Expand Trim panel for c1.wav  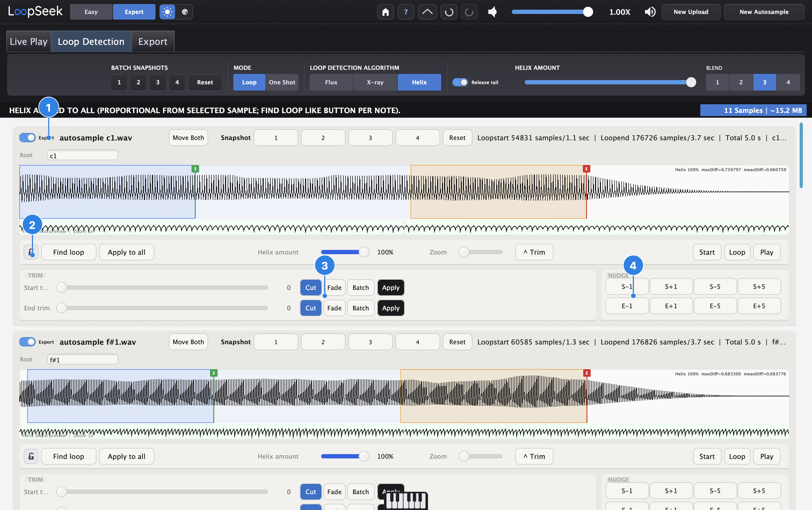point(534,252)
